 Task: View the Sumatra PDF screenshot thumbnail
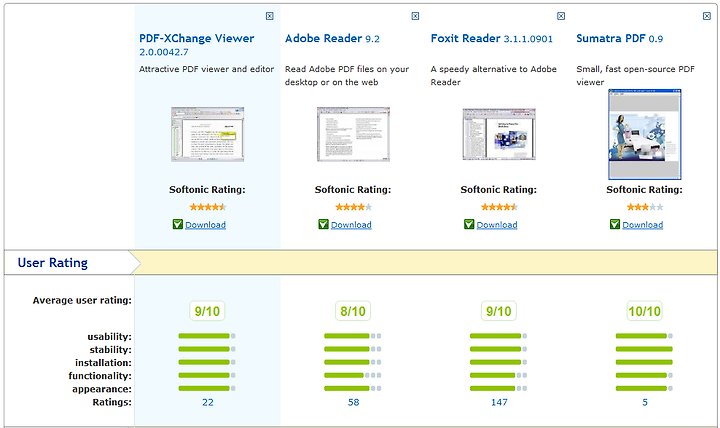click(645, 134)
